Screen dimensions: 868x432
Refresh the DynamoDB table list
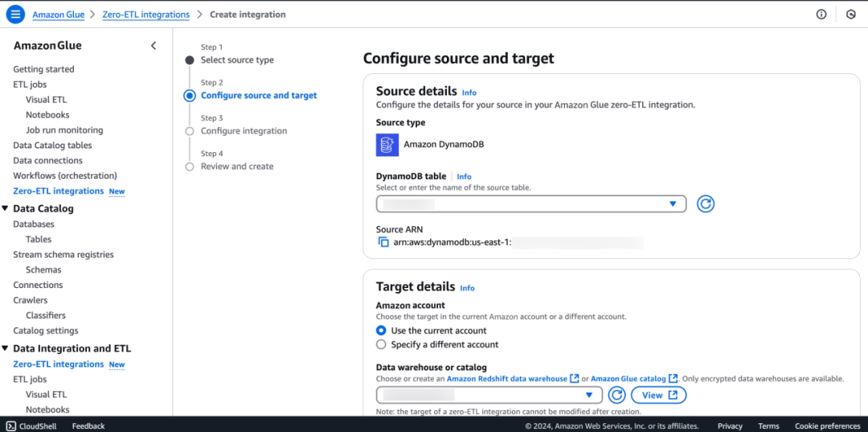pos(706,204)
